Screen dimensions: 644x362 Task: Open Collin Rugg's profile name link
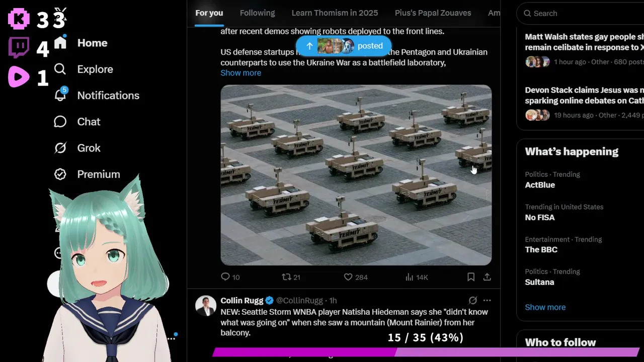(x=242, y=301)
